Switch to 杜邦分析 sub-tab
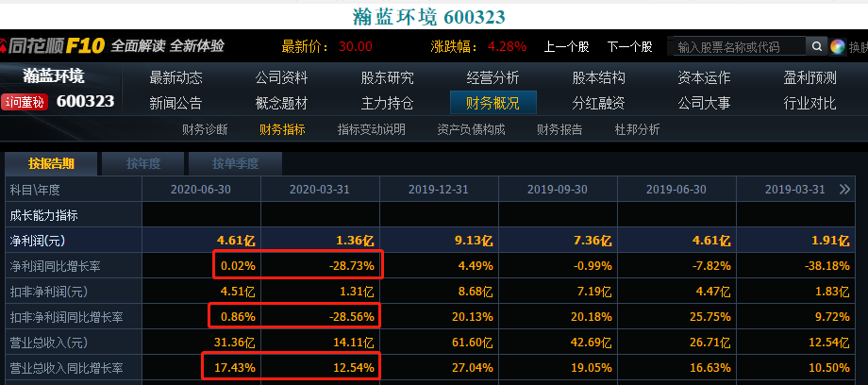This screenshot has width=868, height=385. 637,129
